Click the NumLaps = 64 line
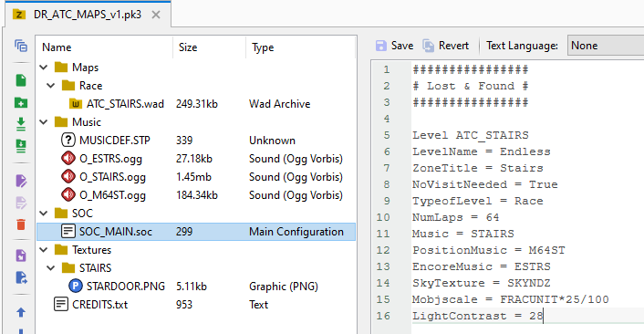This screenshot has width=644, height=334. (x=456, y=217)
